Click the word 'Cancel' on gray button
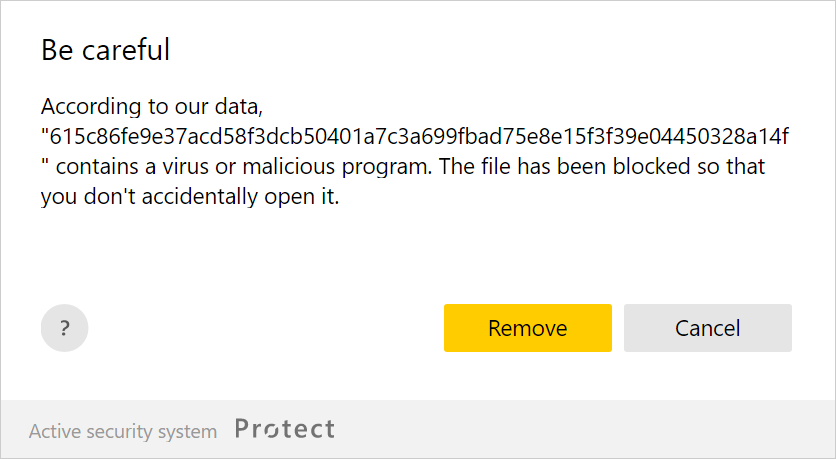This screenshot has height=459, width=836. tap(707, 328)
